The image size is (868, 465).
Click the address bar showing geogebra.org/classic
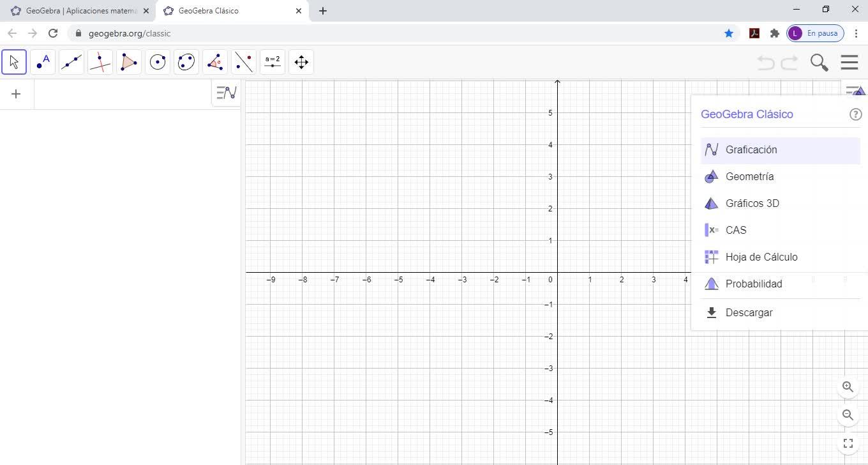click(402, 33)
